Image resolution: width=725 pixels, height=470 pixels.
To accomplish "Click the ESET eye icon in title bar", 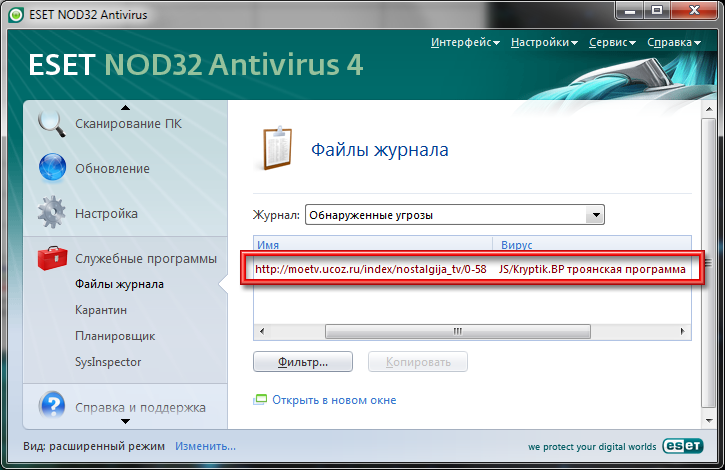I will [16, 15].
